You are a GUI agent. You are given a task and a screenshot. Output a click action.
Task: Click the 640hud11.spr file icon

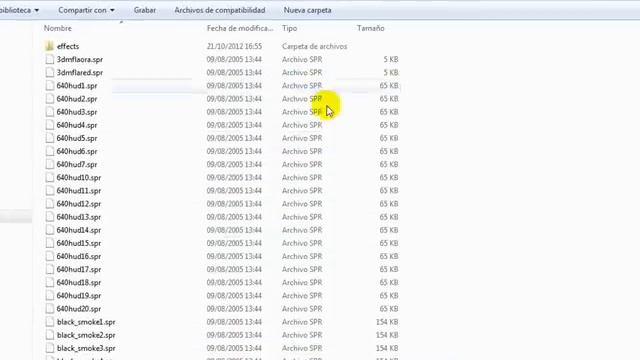pos(50,191)
